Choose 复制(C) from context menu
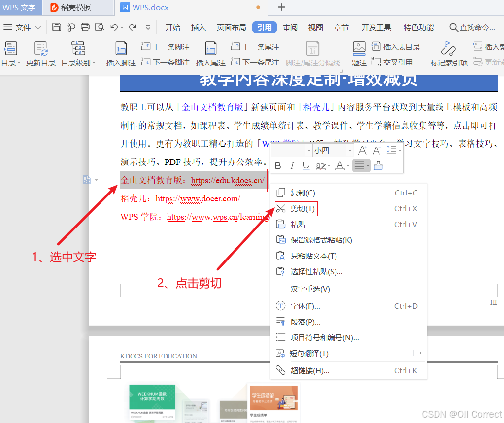Screen dimensions: 504x423 (348, 193)
